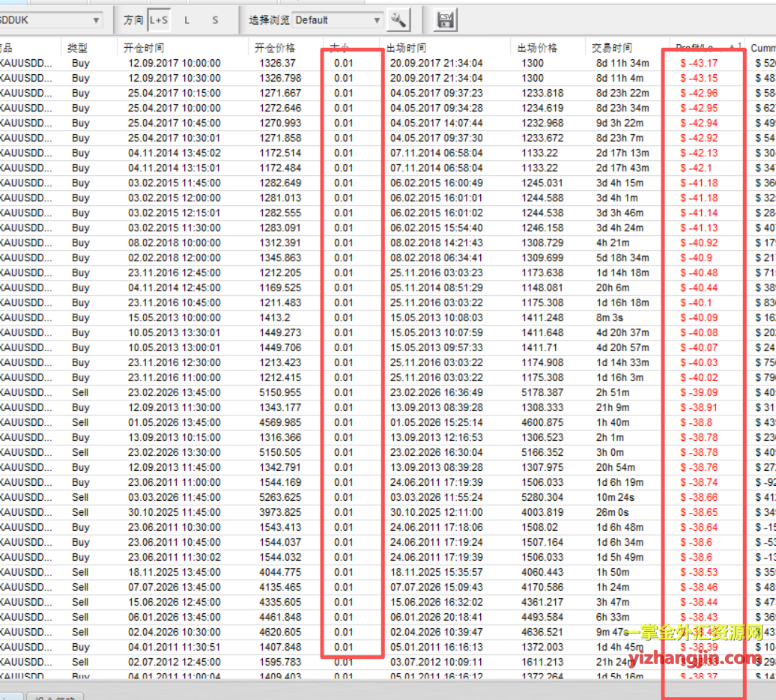Click exit price 1234.619
The height and width of the screenshot is (700, 776).
(542, 108)
